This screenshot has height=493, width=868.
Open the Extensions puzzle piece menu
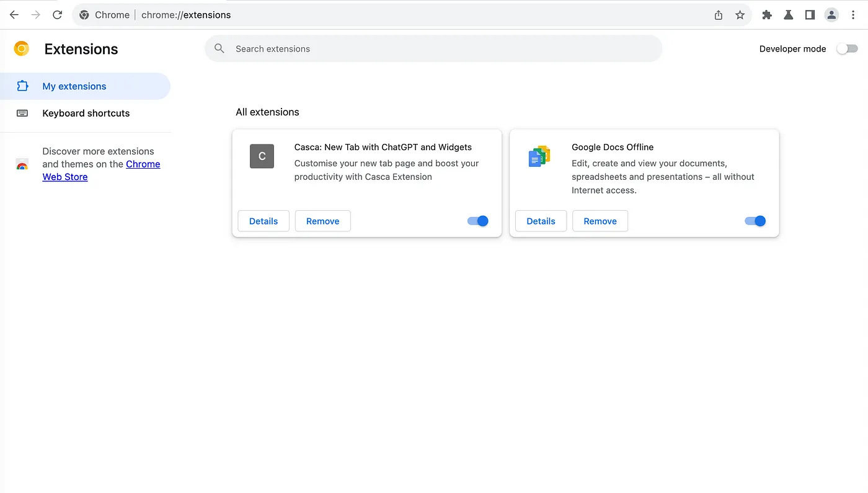(767, 15)
